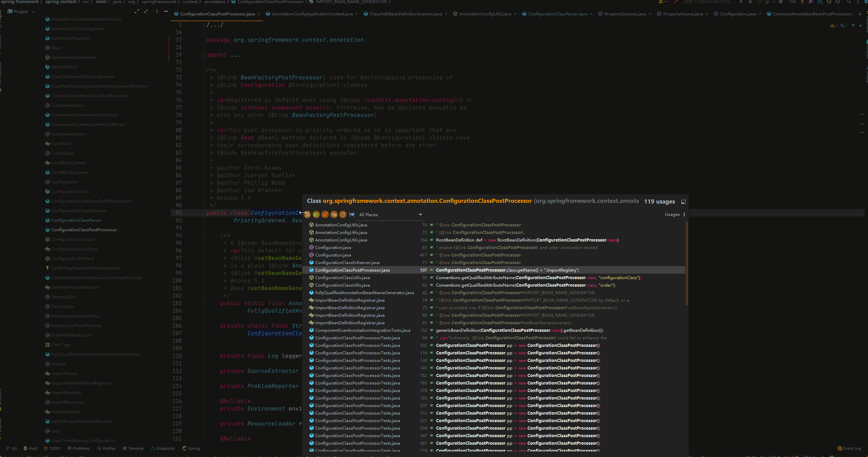Expand the folded import statements
The image size is (868, 457).
pyautogui.click(x=235, y=55)
